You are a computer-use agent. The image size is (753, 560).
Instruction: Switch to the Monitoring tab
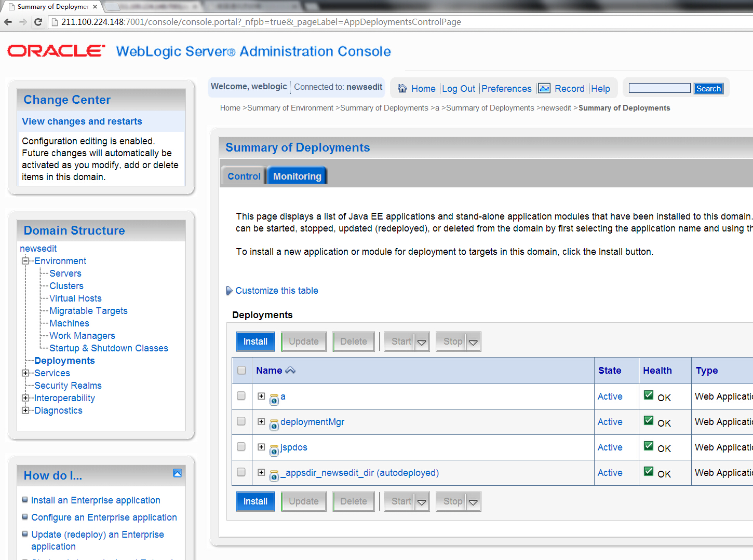tap(297, 176)
